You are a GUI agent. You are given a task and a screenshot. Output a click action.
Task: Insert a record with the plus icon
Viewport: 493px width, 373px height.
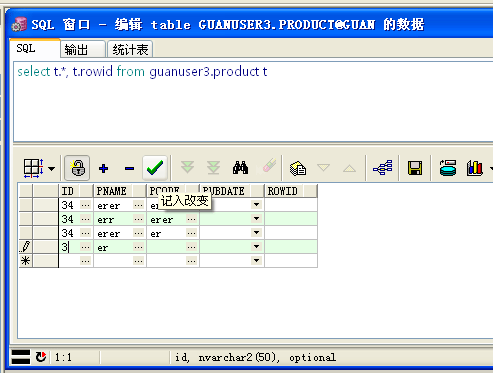click(103, 168)
